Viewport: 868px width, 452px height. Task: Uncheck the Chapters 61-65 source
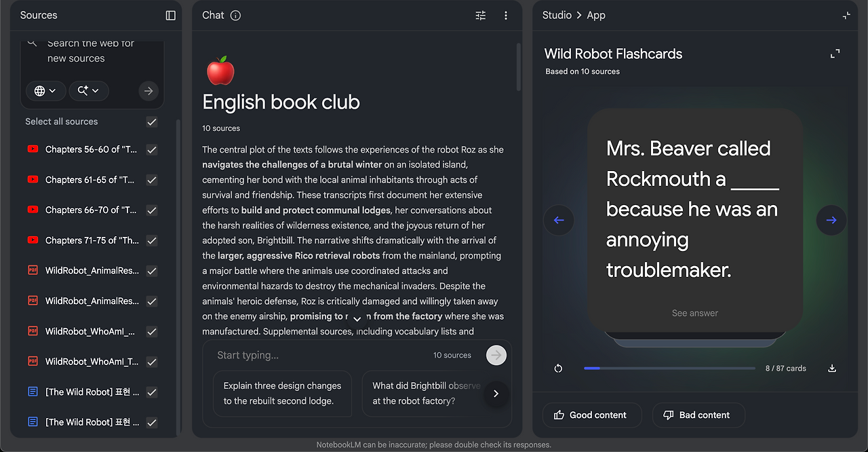pos(152,180)
